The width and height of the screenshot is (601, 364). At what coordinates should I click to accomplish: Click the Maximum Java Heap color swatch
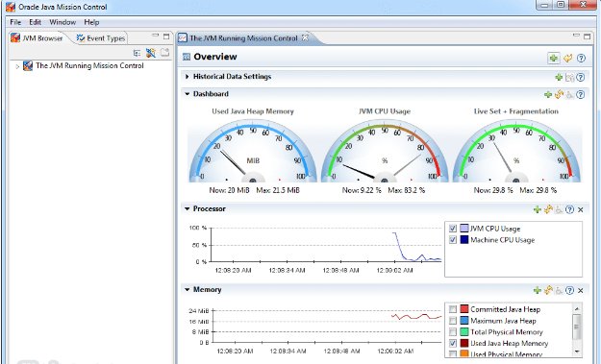[x=464, y=321]
